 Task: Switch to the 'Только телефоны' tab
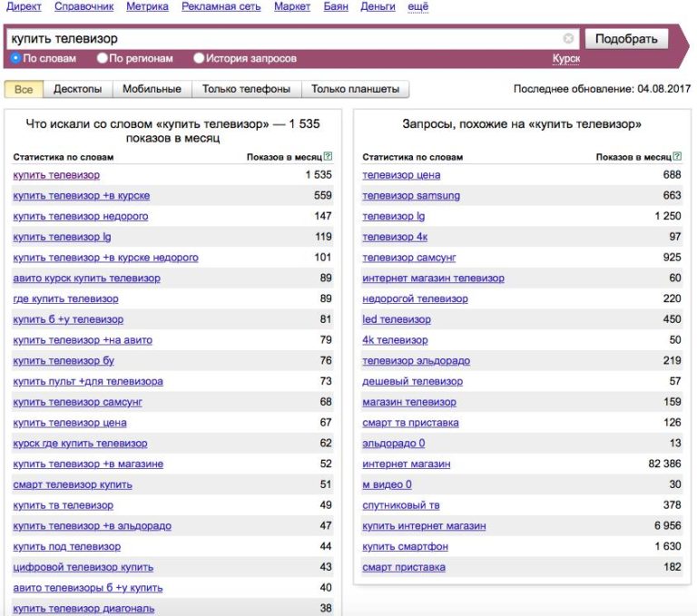pyautogui.click(x=246, y=89)
